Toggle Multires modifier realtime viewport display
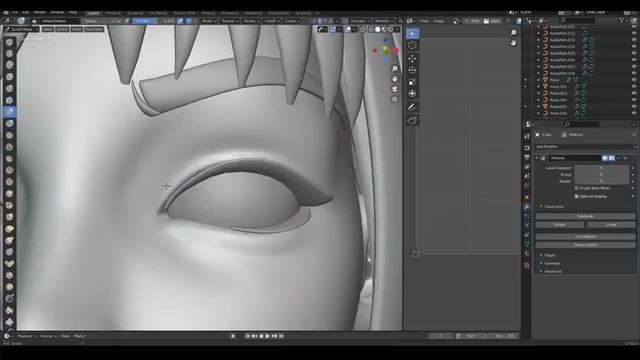This screenshot has width=640, height=360. coord(605,158)
